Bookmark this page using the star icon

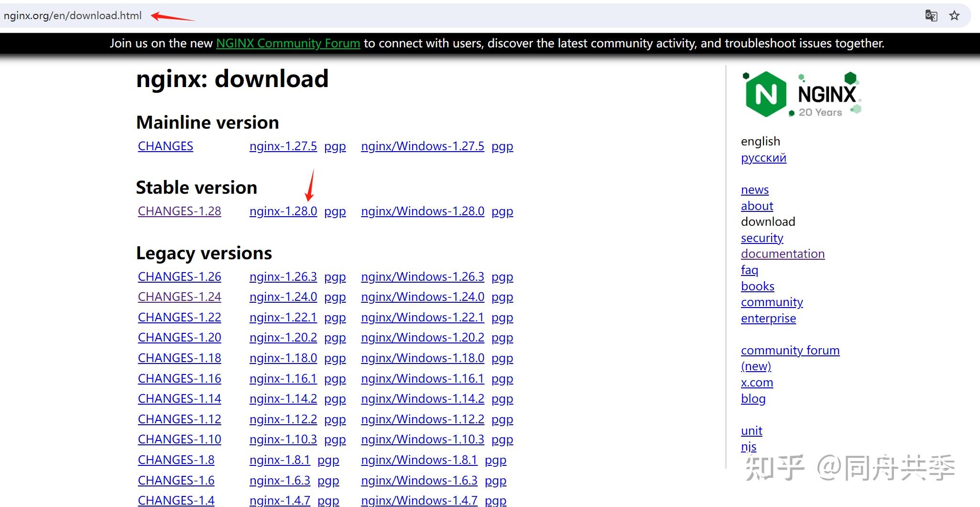[x=955, y=15]
